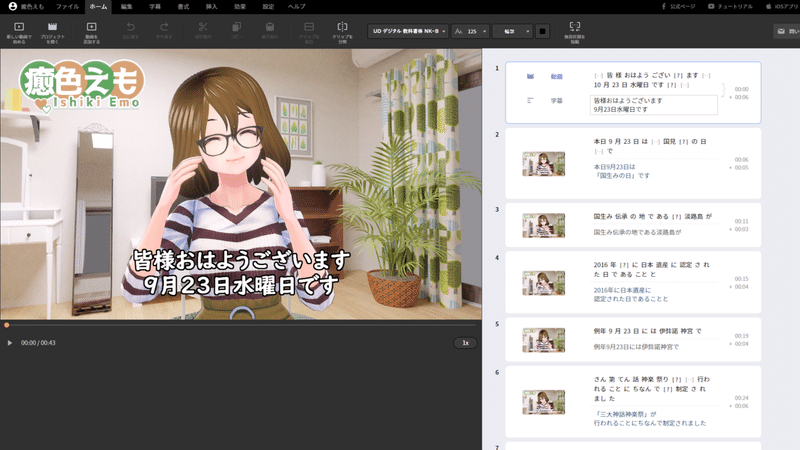The height and width of the screenshot is (450, 800).
Task: Click the contact mail icon
Action: 781,31
